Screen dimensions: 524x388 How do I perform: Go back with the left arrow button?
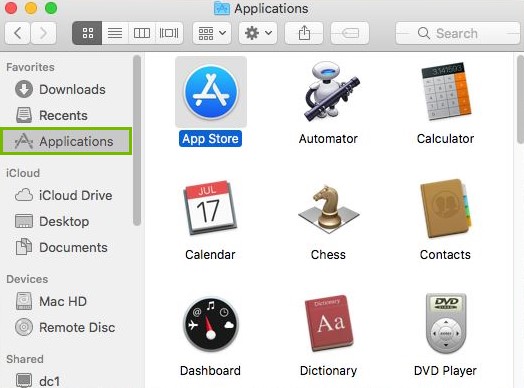click(18, 33)
